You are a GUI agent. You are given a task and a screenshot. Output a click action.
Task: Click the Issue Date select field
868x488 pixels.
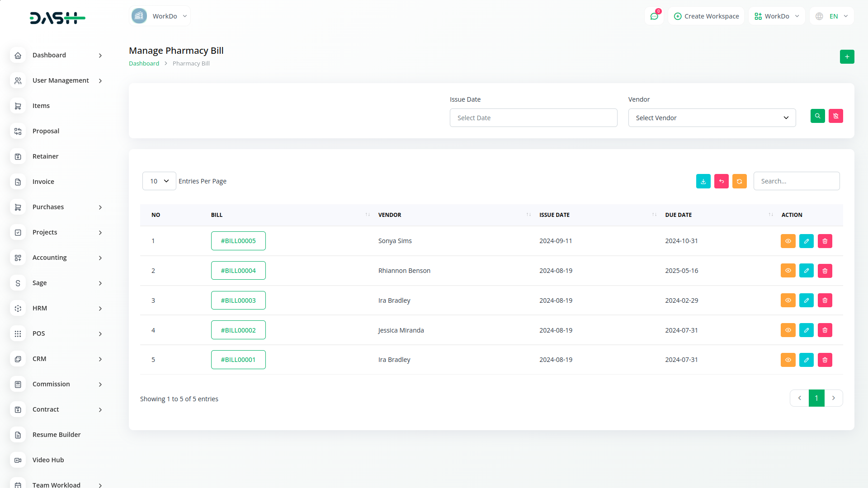tap(533, 118)
